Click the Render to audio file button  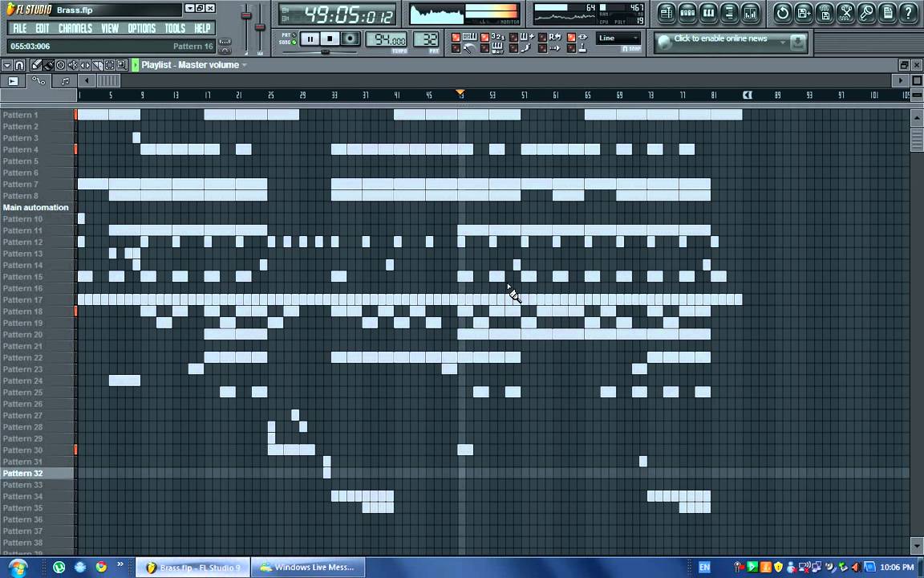point(825,13)
